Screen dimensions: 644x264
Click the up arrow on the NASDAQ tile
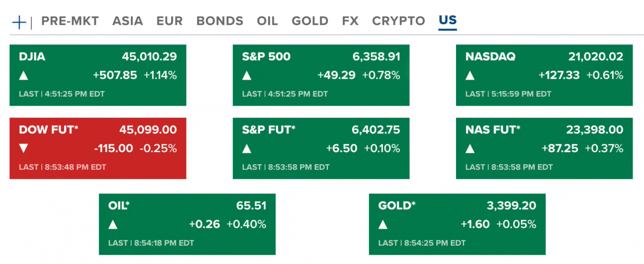tap(470, 75)
